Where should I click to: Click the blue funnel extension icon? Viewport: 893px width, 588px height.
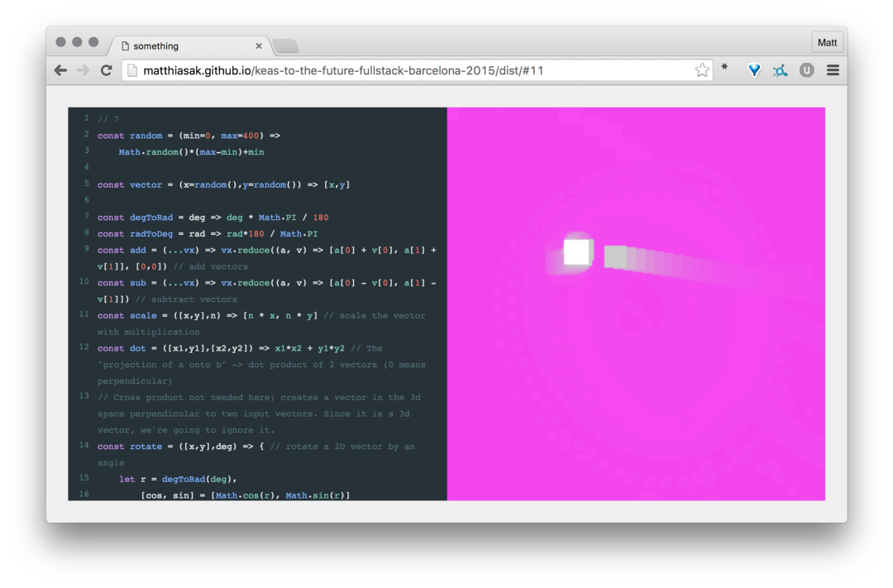pos(753,70)
